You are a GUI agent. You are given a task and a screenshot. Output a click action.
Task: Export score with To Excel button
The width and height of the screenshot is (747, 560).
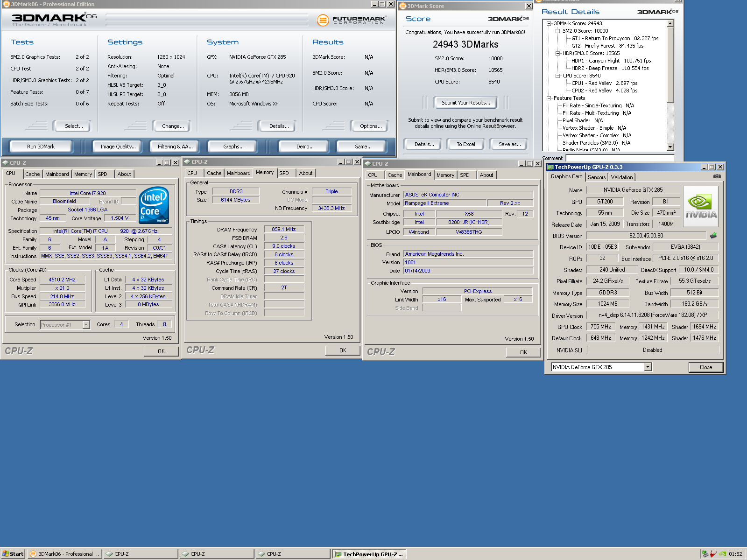pyautogui.click(x=466, y=144)
